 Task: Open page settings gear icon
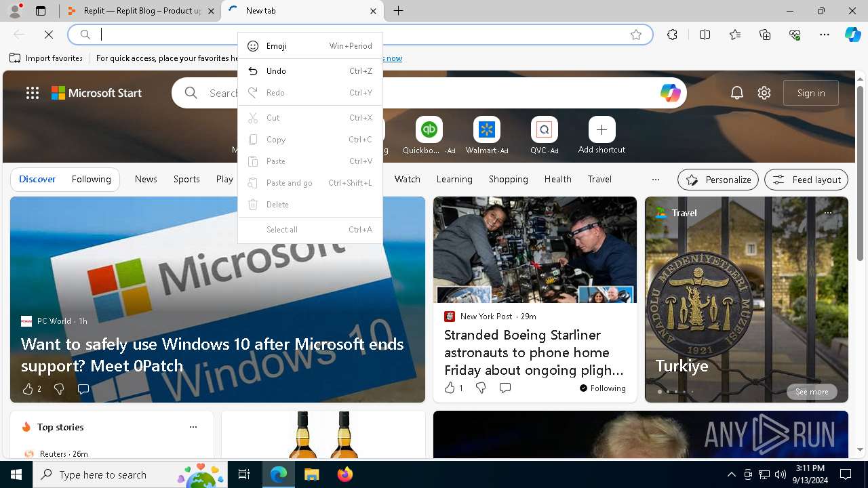point(764,93)
